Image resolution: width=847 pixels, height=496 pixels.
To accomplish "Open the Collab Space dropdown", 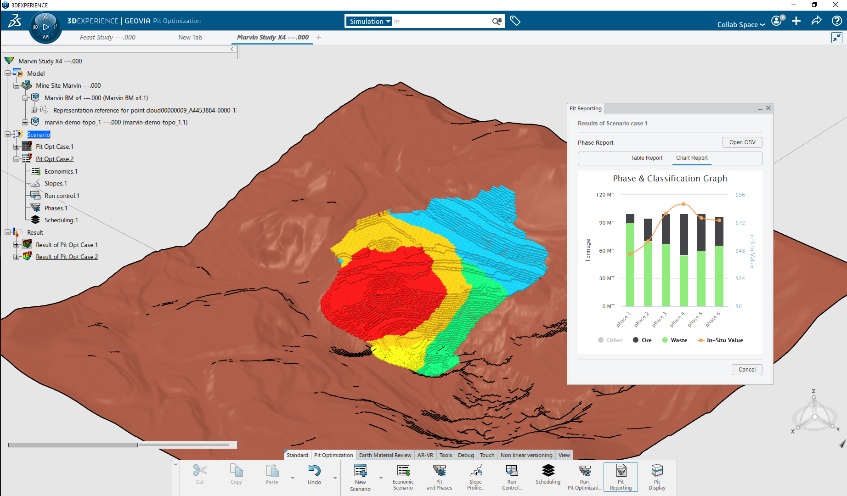I will click(741, 24).
